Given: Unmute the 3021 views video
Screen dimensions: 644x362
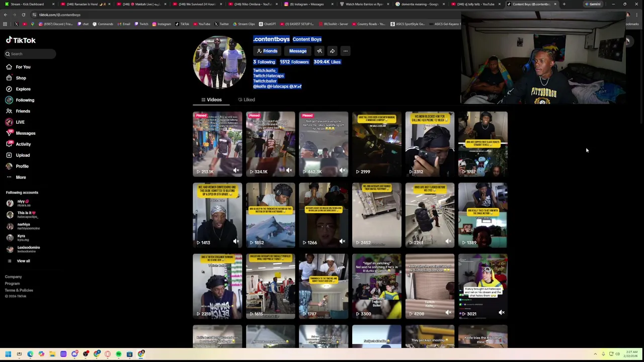Looking at the screenshot, I should tap(502, 312).
